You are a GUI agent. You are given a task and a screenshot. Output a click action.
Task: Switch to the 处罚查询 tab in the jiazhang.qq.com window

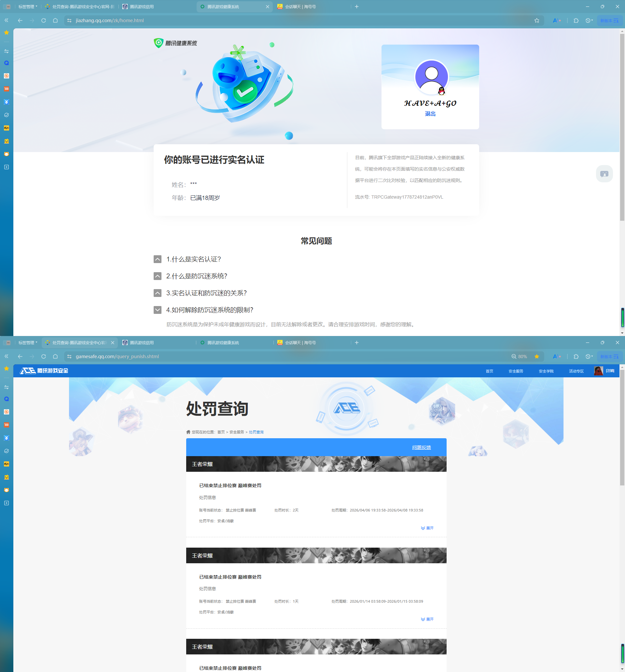[x=80, y=7]
